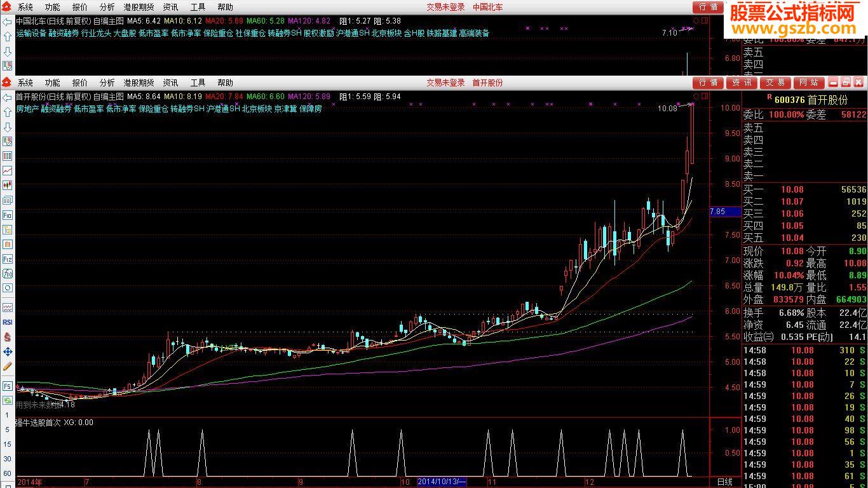
Task: Click the 2014年 year label on timeline
Action: coord(30,482)
